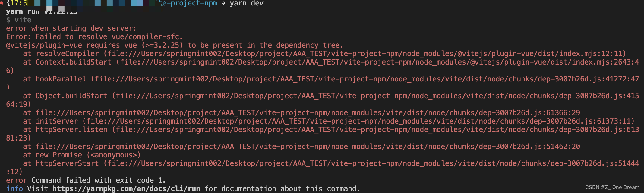Viewport: 644px width, 193px height.
Task: Open the Object.buildStart stack trace file link
Action: click(377, 96)
